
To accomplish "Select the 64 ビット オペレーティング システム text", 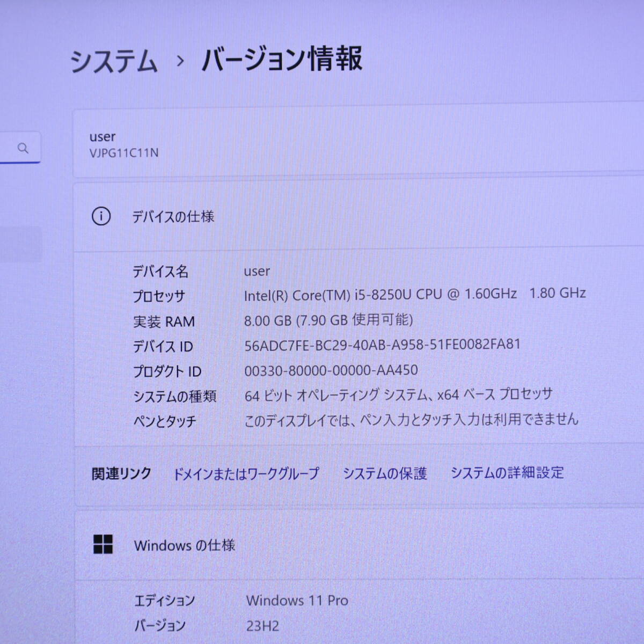I will pos(398,395).
